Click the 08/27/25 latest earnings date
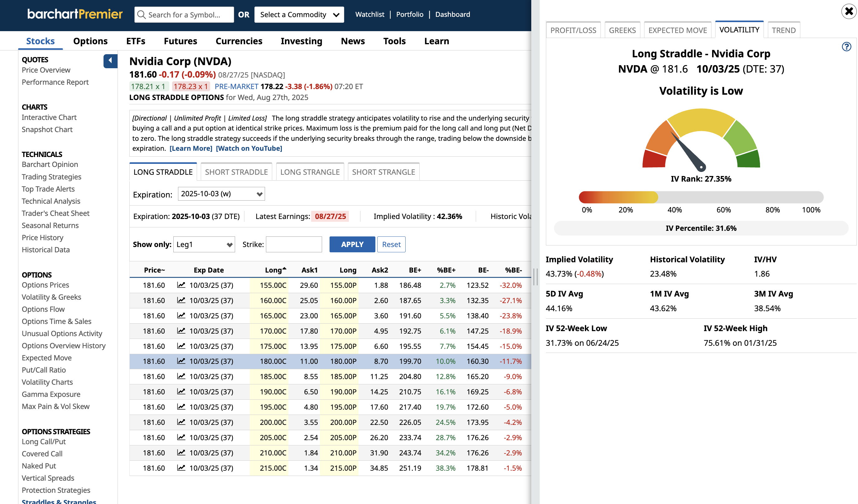The image size is (858, 504). click(330, 216)
